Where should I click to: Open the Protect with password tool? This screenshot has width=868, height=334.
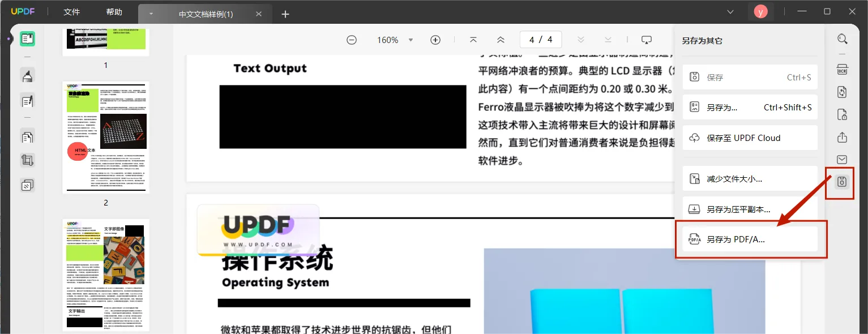tap(843, 115)
